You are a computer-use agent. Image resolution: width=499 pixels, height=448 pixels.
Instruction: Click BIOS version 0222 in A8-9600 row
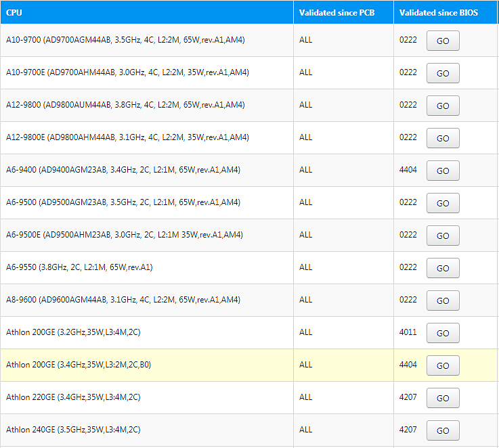tap(408, 299)
